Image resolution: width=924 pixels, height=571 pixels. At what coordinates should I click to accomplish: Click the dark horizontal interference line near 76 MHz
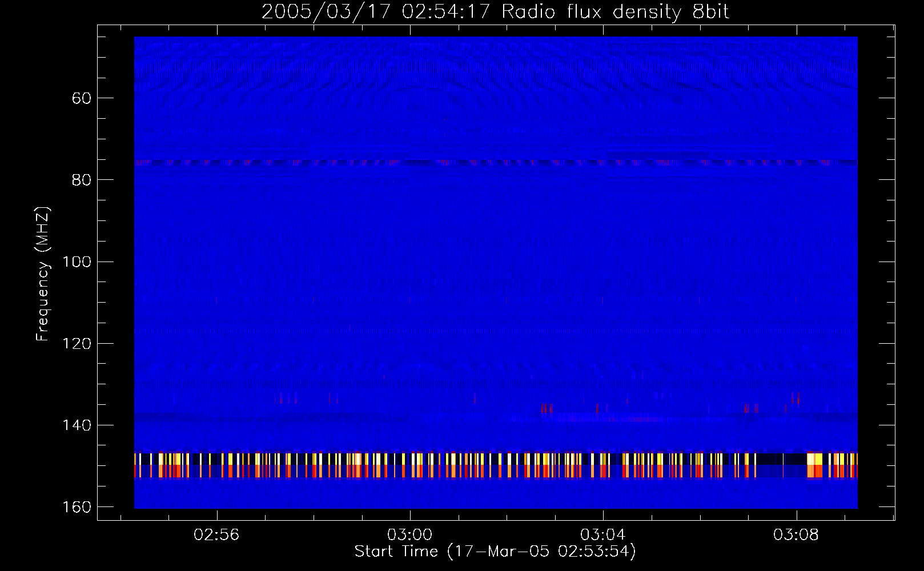click(496, 162)
